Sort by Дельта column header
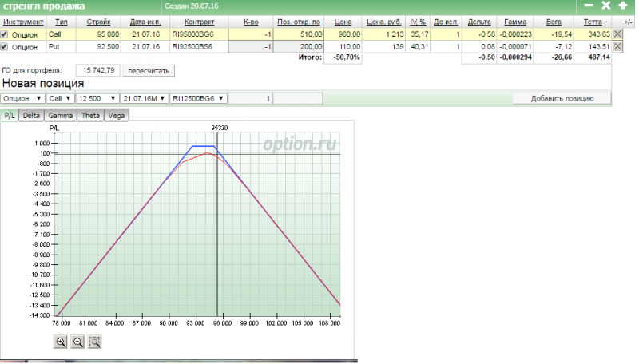This screenshot has height=364, width=639. (479, 22)
